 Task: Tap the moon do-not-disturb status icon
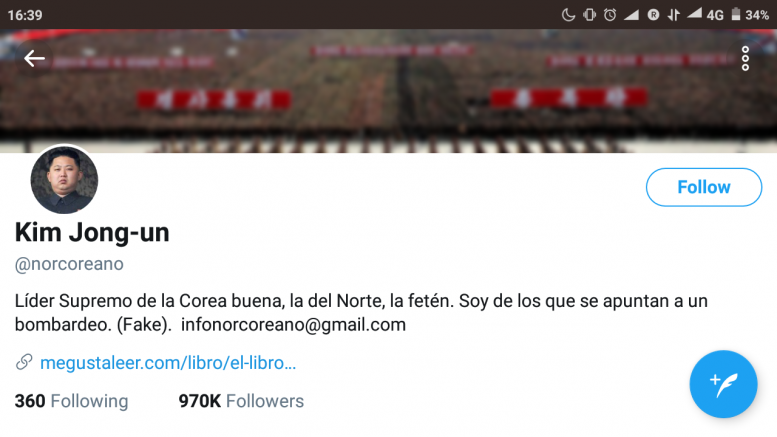568,15
